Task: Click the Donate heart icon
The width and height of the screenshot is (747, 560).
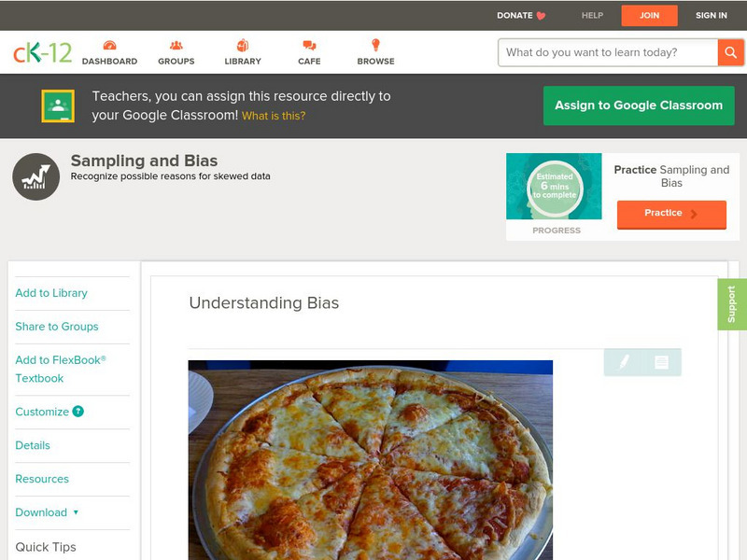Action: coord(541,16)
